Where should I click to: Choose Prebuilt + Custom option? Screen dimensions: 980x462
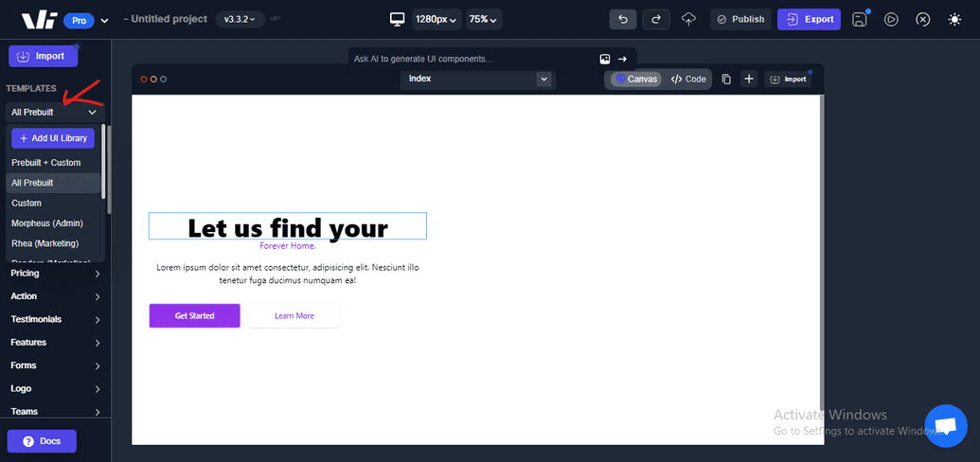pyautogui.click(x=46, y=163)
